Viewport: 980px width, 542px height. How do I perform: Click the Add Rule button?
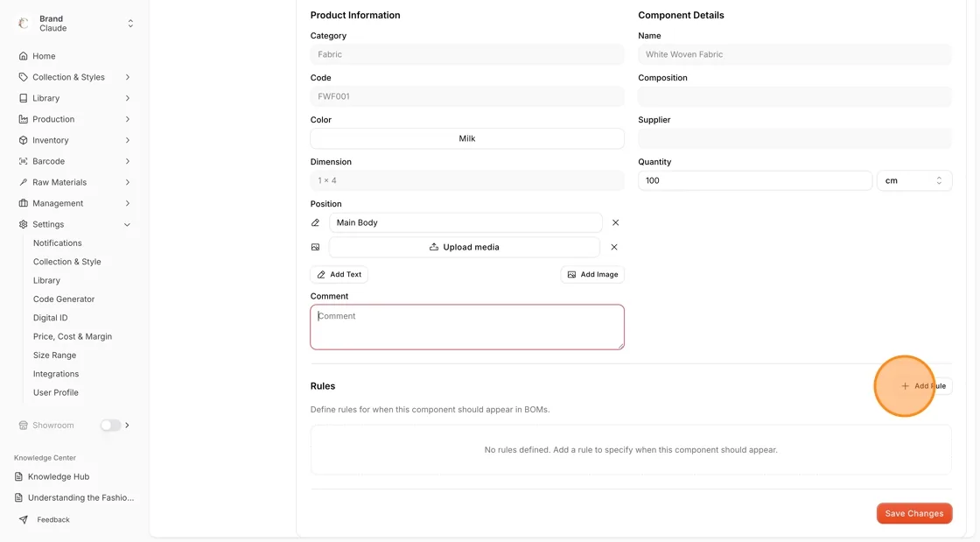(923, 386)
